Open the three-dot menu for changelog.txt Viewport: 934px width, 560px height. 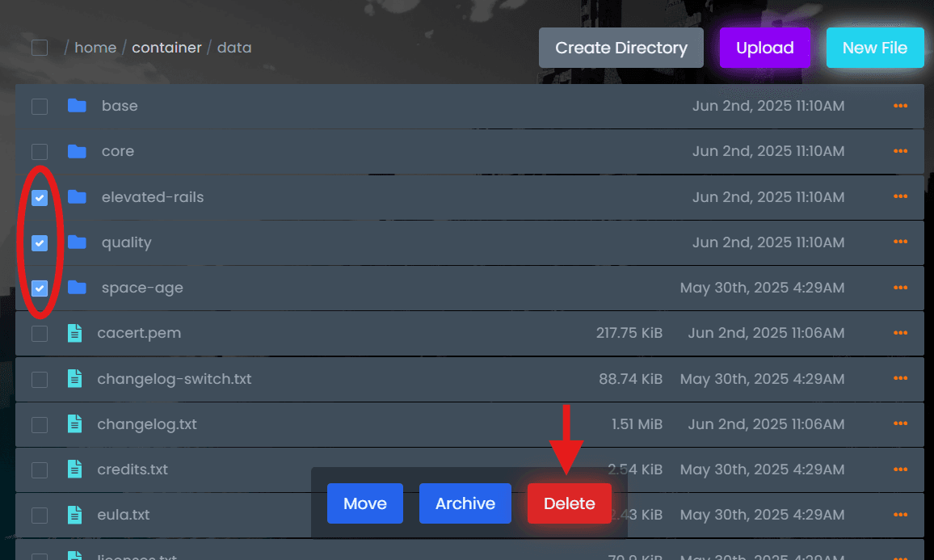coord(900,423)
